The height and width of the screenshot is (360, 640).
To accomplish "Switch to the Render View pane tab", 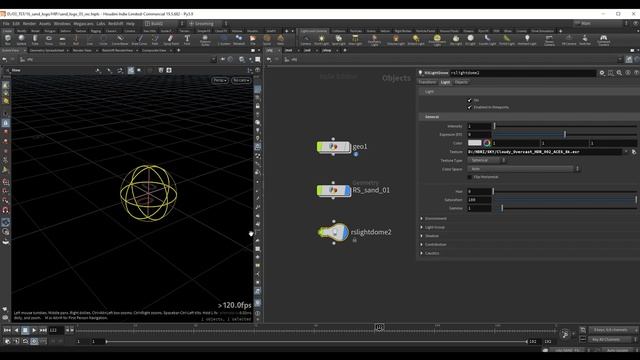I will click(82, 50).
